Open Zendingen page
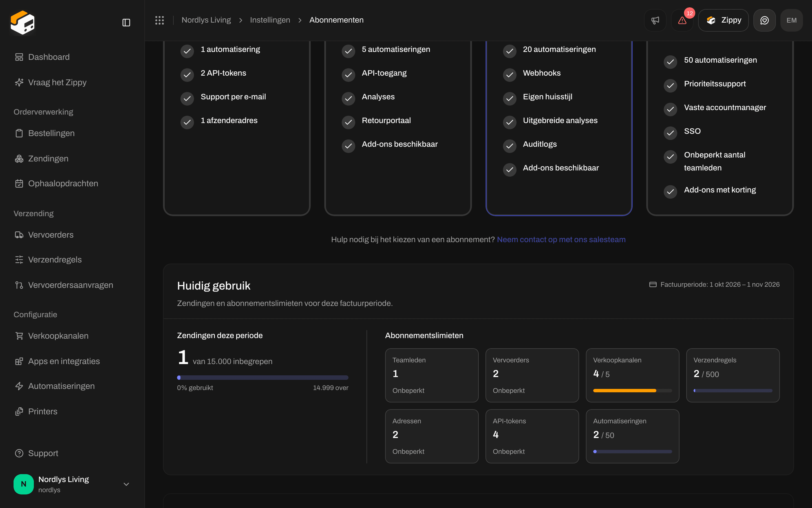The width and height of the screenshot is (812, 508). [x=72, y=159]
